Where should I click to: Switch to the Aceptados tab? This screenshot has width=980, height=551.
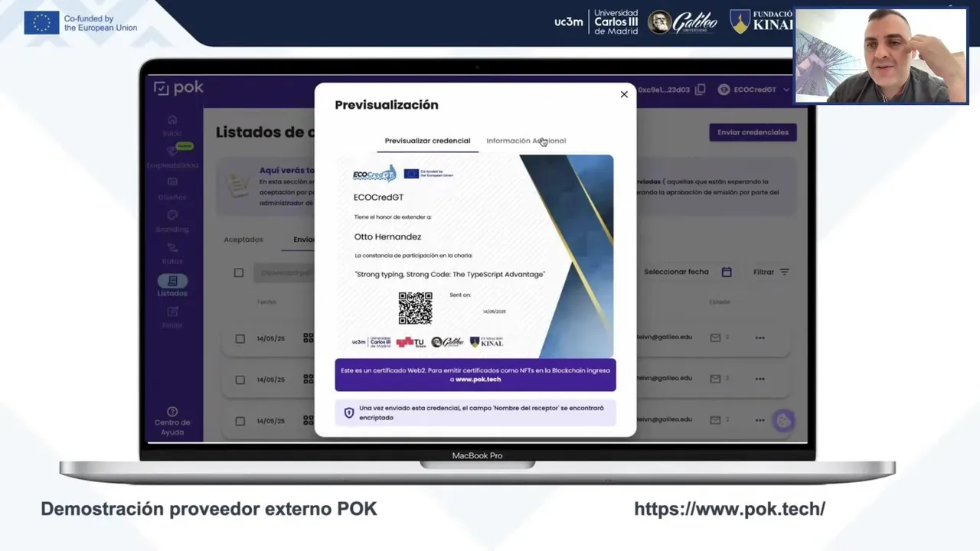(243, 240)
